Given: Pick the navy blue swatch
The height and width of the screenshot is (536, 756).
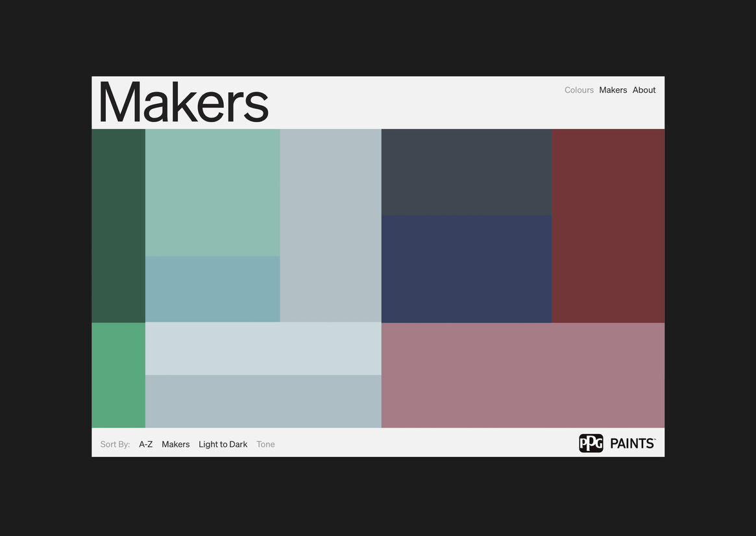Looking at the screenshot, I should 466,269.
